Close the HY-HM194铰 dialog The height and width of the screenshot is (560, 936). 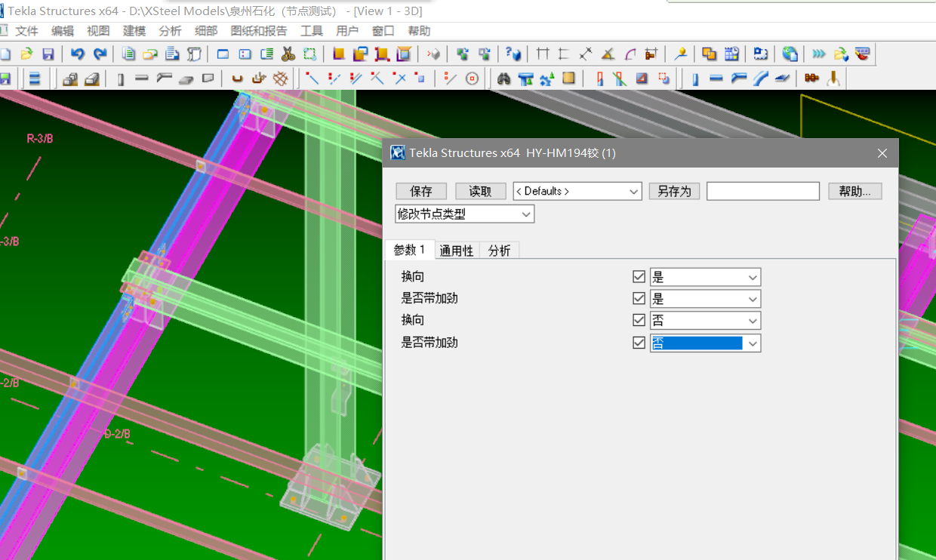[882, 153]
